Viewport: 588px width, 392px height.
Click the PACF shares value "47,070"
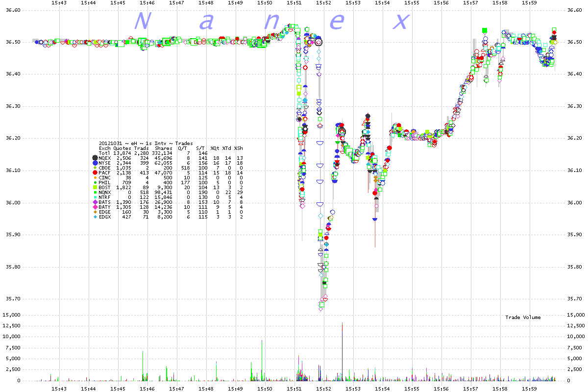tap(164, 172)
